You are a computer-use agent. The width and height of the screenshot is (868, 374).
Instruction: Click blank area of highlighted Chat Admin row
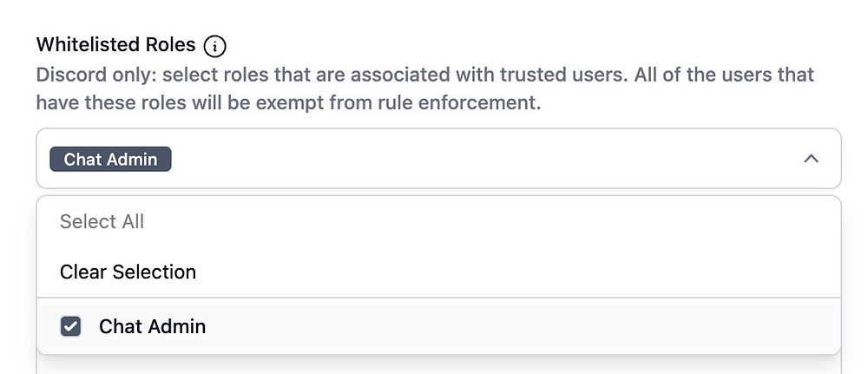pyautogui.click(x=521, y=326)
